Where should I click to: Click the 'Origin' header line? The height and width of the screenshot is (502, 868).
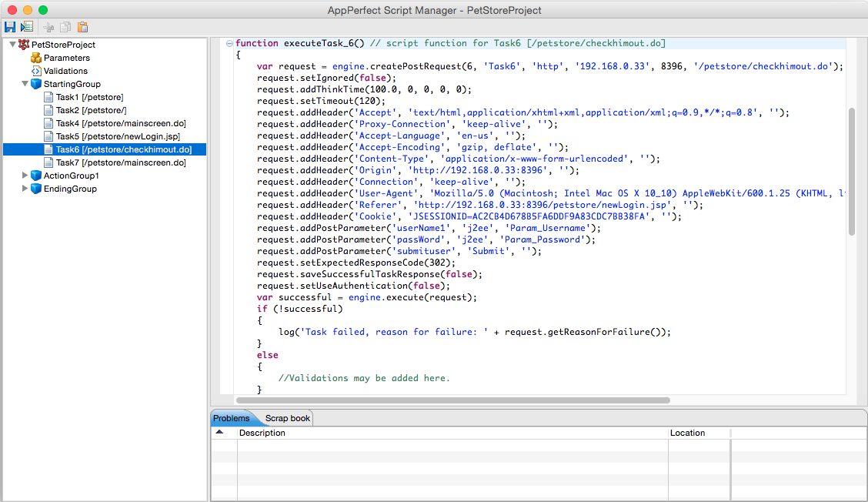pyautogui.click(x=418, y=170)
